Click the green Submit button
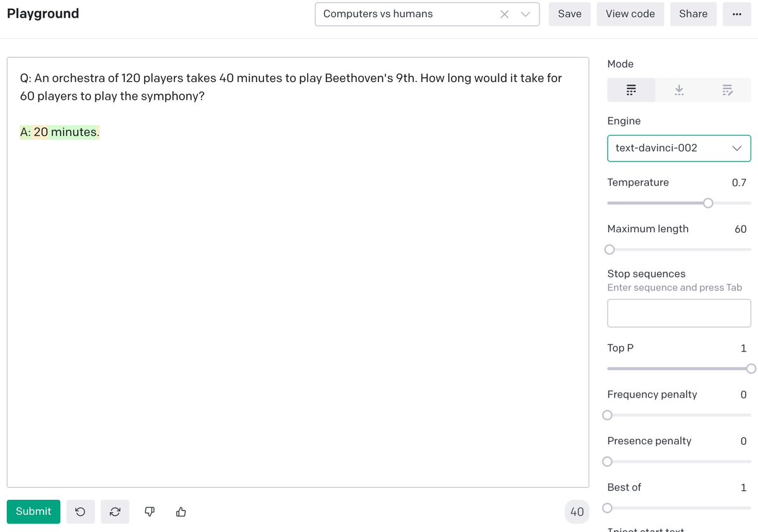 click(x=33, y=512)
